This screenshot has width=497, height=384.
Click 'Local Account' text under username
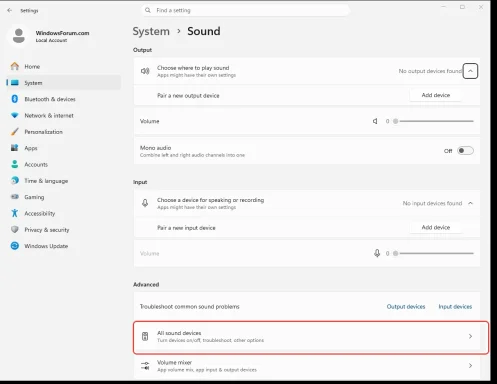(x=51, y=40)
